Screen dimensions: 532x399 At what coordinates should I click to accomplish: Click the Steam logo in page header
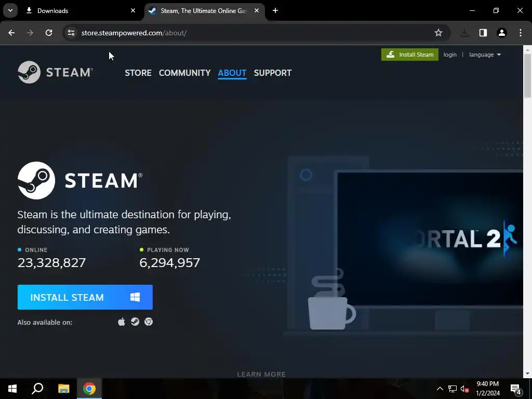(55, 72)
